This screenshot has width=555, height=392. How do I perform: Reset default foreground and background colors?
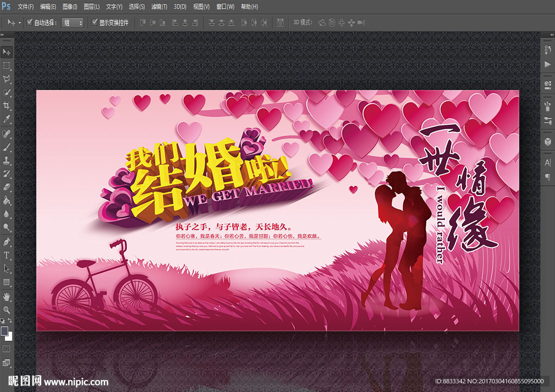pos(3,321)
